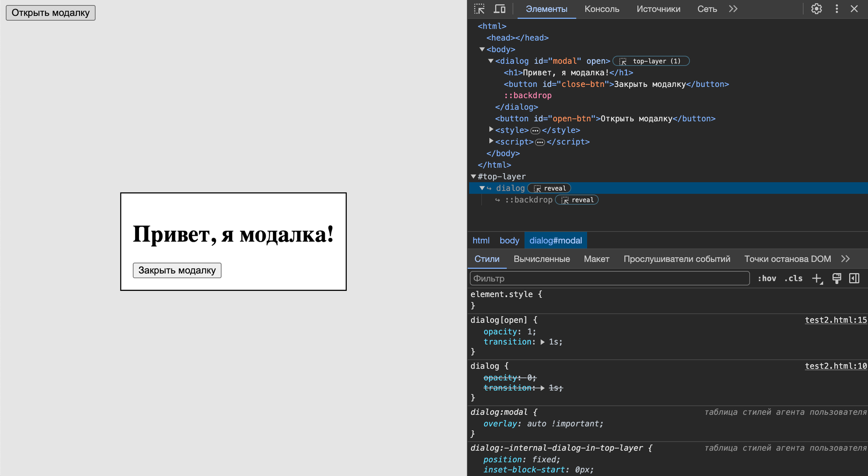
Task: Open source link test2.html:15
Action: pos(836,320)
